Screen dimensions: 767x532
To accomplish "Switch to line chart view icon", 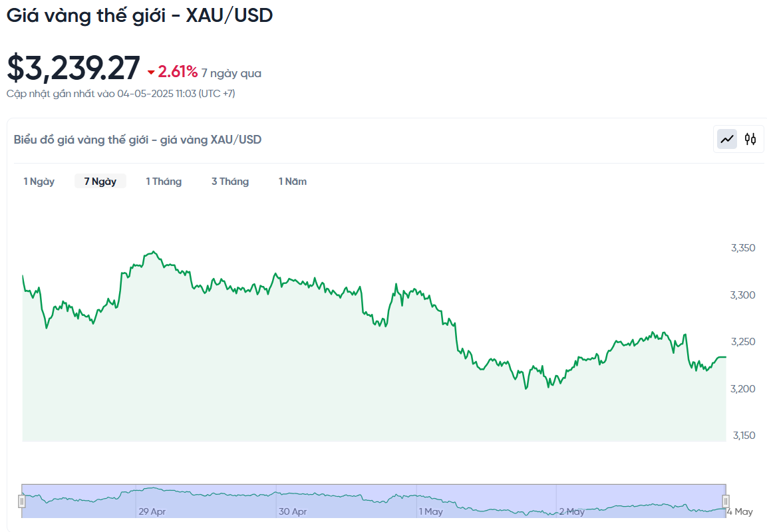I will tap(727, 140).
